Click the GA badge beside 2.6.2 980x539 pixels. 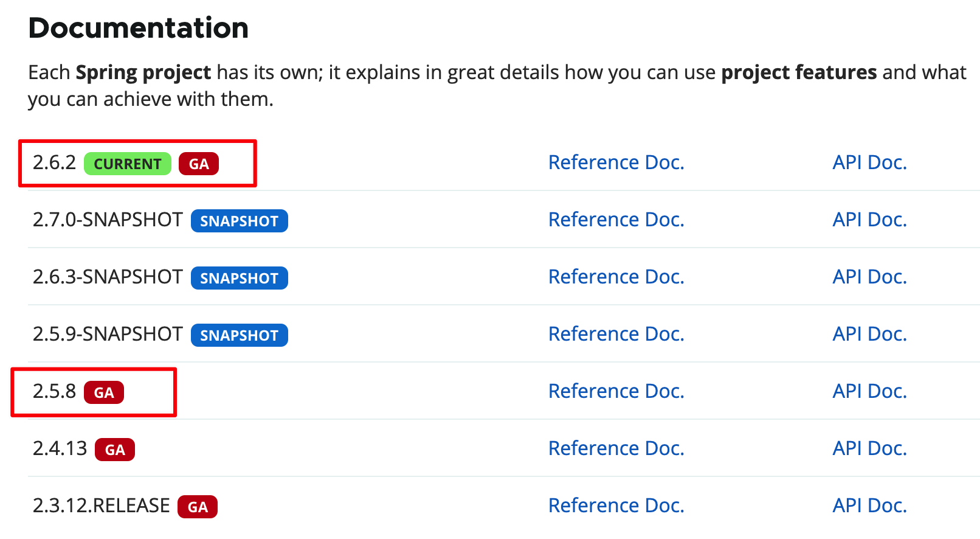click(199, 164)
